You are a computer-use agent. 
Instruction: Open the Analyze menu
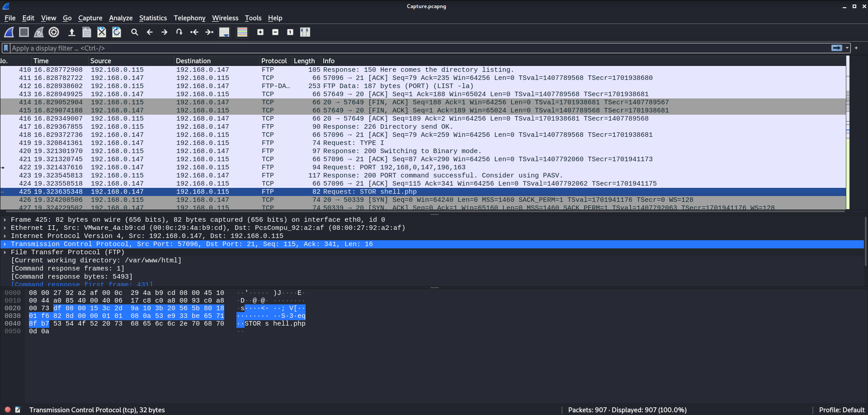[121, 18]
